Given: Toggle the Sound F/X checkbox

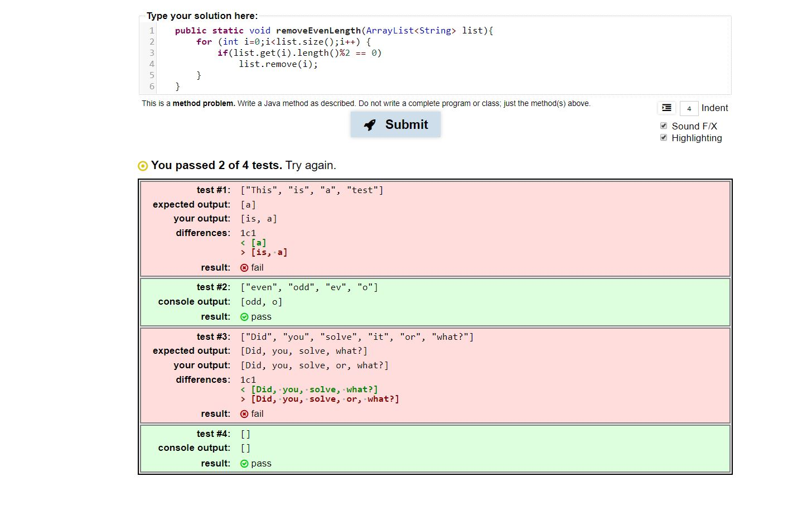Looking at the screenshot, I should click(664, 126).
